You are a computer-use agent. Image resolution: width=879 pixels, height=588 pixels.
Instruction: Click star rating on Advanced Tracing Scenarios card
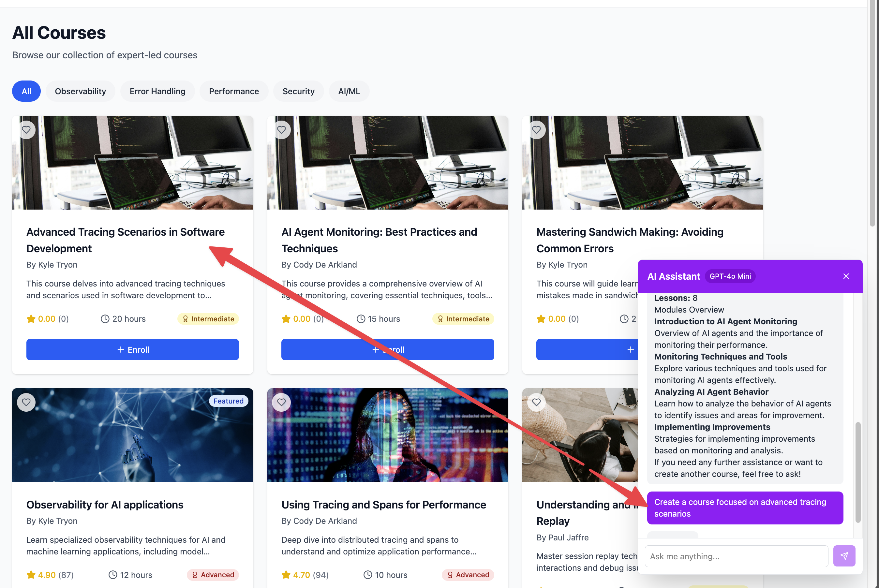31,319
